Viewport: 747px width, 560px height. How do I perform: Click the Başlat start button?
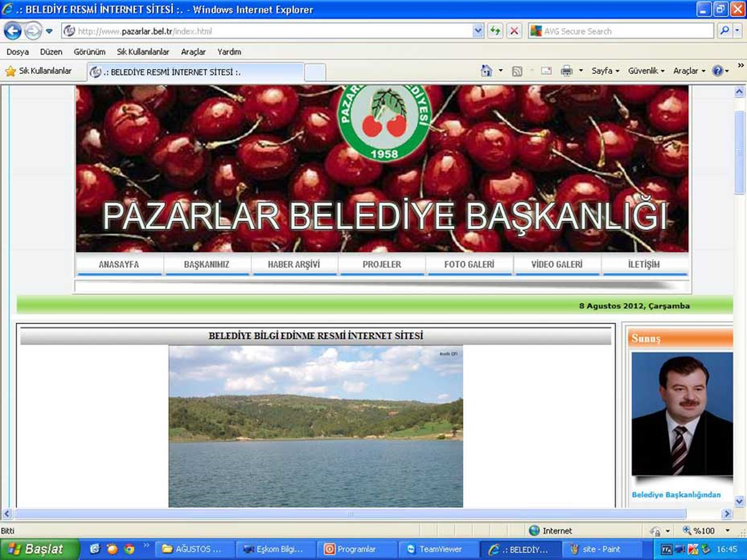tap(39, 549)
